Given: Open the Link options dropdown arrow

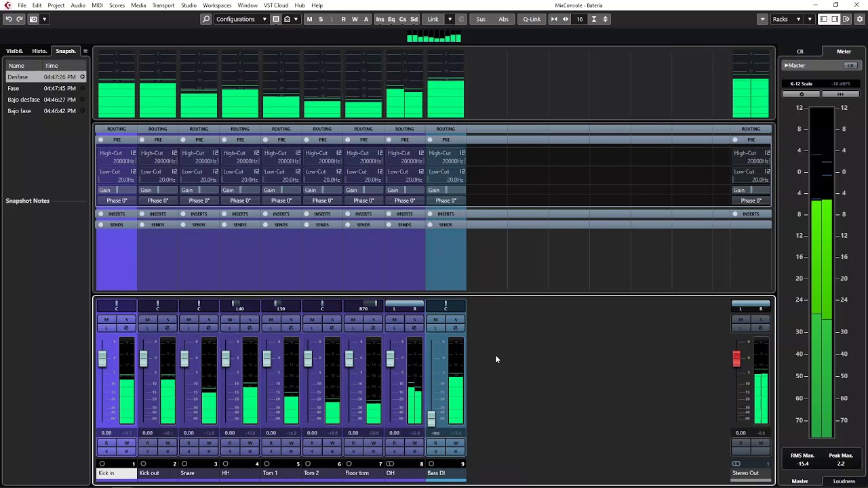Looking at the screenshot, I should [450, 19].
